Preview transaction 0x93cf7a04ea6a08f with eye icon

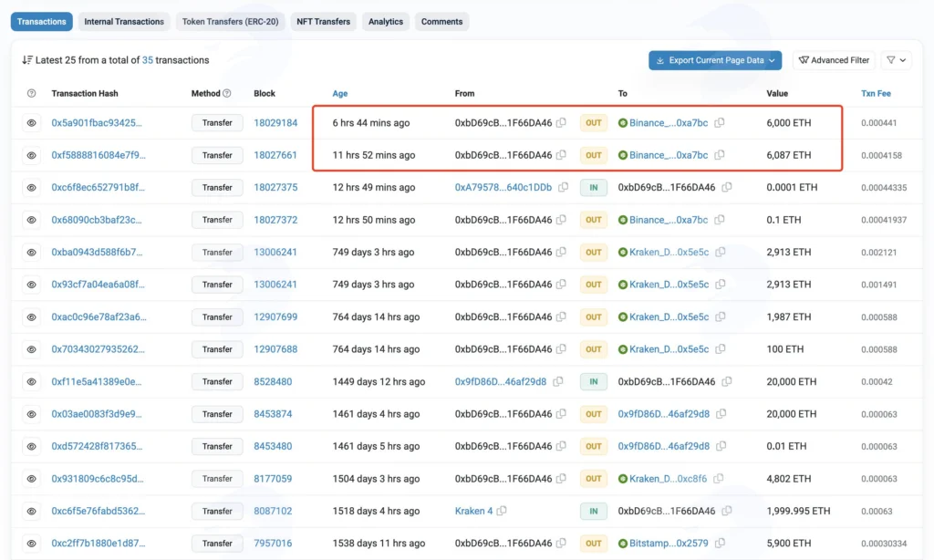32,285
